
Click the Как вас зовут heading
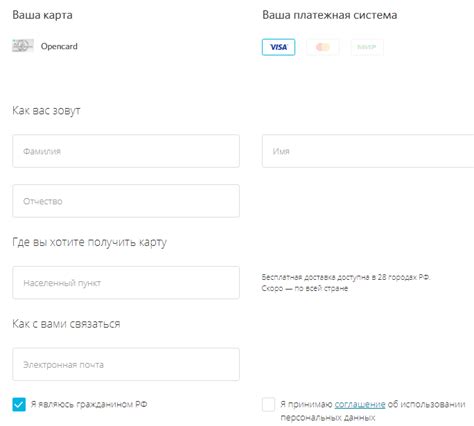(x=46, y=110)
